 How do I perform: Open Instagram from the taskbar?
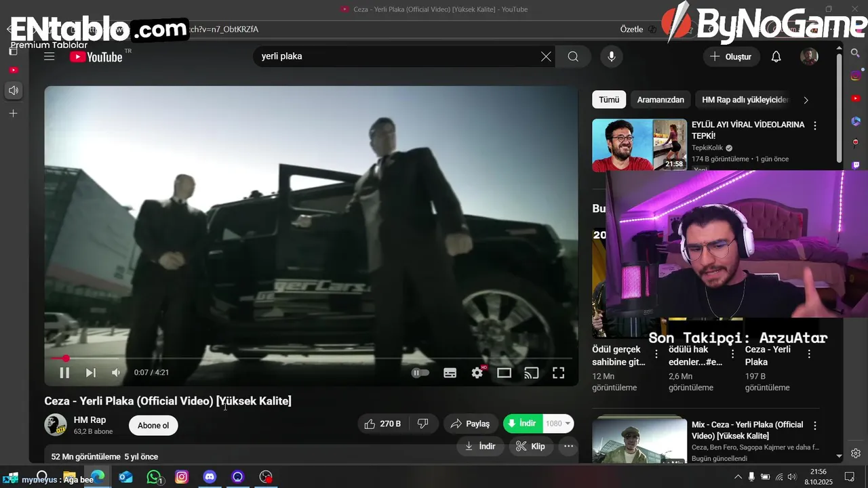point(182,477)
